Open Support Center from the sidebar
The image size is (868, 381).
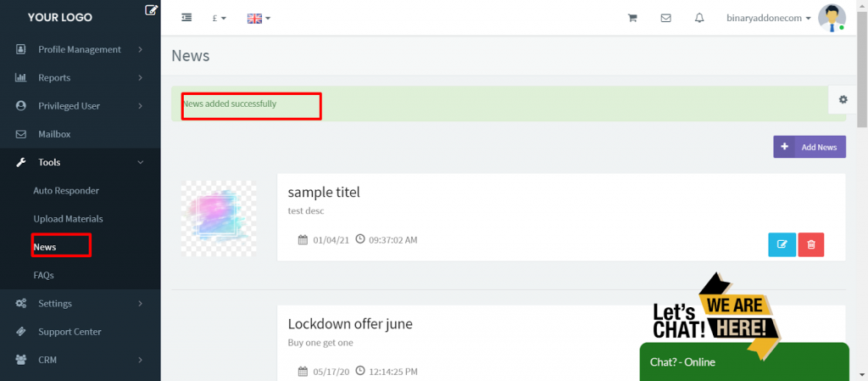[x=81, y=332]
